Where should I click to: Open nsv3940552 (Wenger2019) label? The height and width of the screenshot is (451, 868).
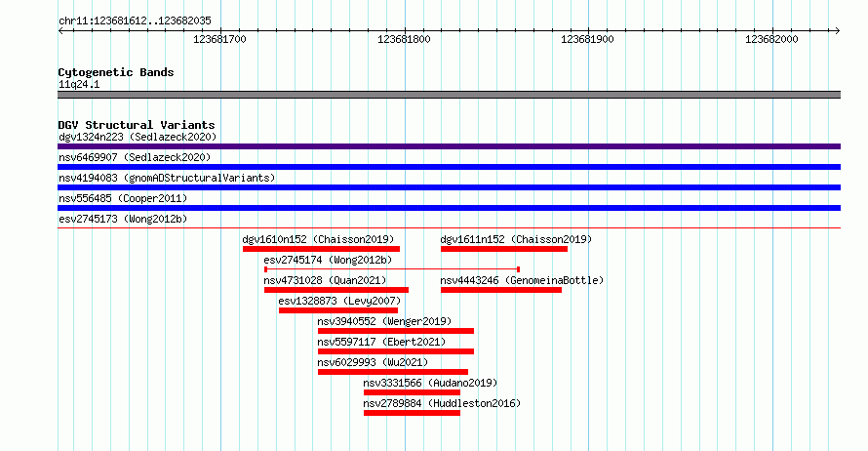point(384,321)
